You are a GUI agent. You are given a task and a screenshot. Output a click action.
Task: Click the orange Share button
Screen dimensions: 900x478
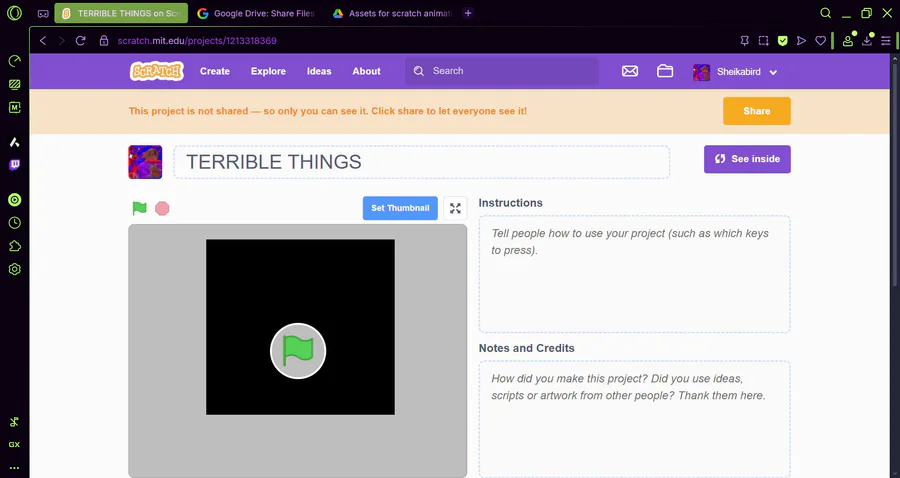[x=757, y=111]
